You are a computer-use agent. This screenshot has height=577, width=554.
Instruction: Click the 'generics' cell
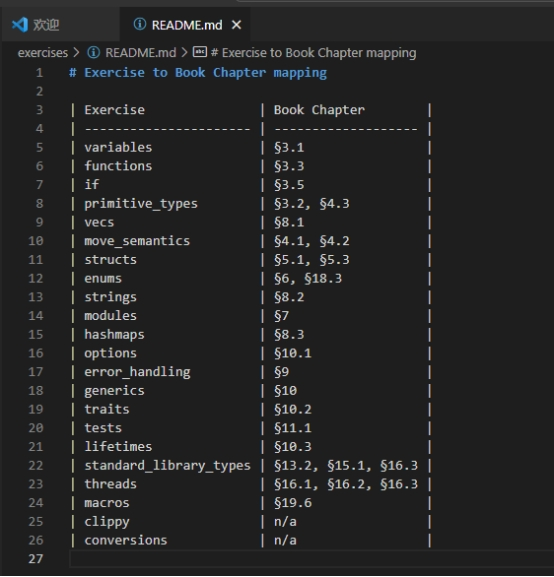click(114, 391)
